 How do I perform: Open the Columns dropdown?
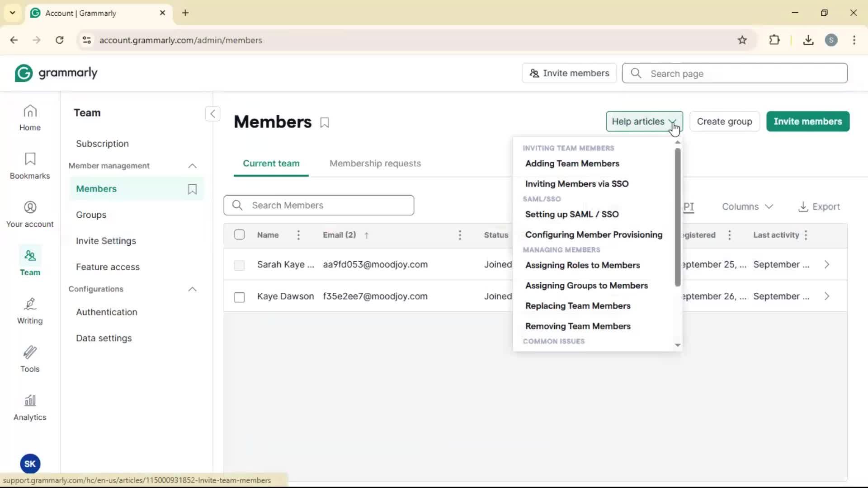tap(747, 206)
